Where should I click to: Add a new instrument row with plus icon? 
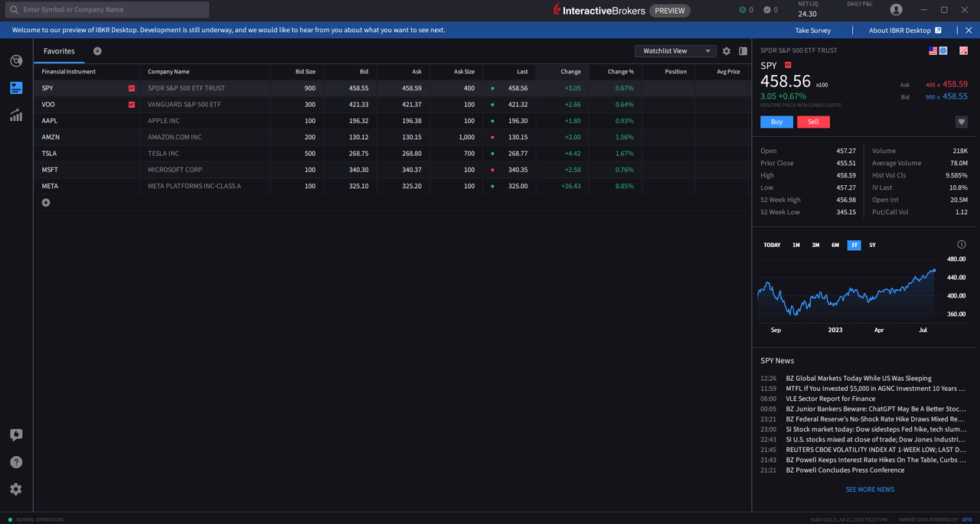pyautogui.click(x=46, y=203)
